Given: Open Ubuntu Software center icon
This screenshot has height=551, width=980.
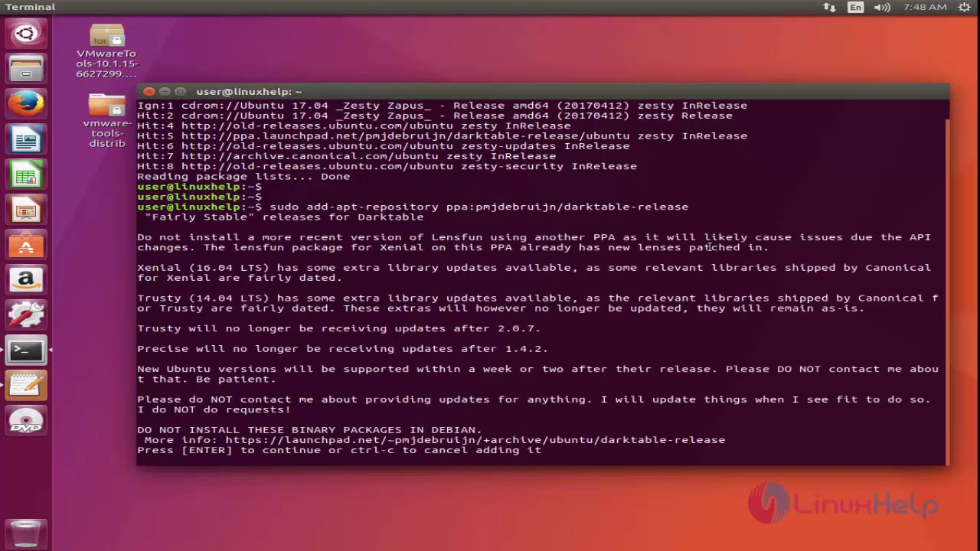Looking at the screenshot, I should [26, 245].
